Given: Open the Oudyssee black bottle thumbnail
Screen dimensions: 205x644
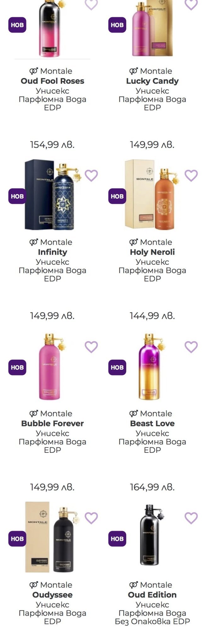Looking at the screenshot, I should pos(64,539).
